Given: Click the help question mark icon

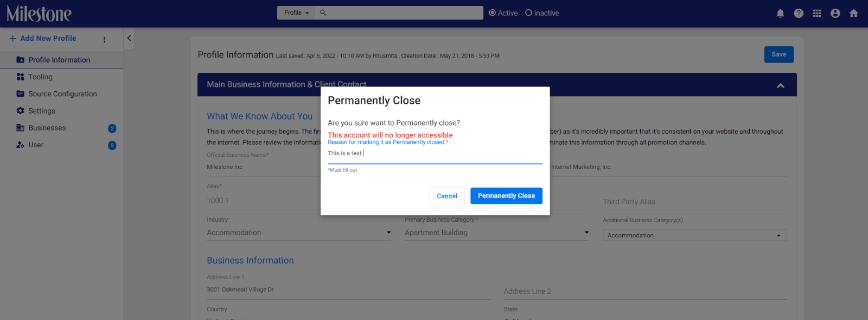Looking at the screenshot, I should pos(799,13).
